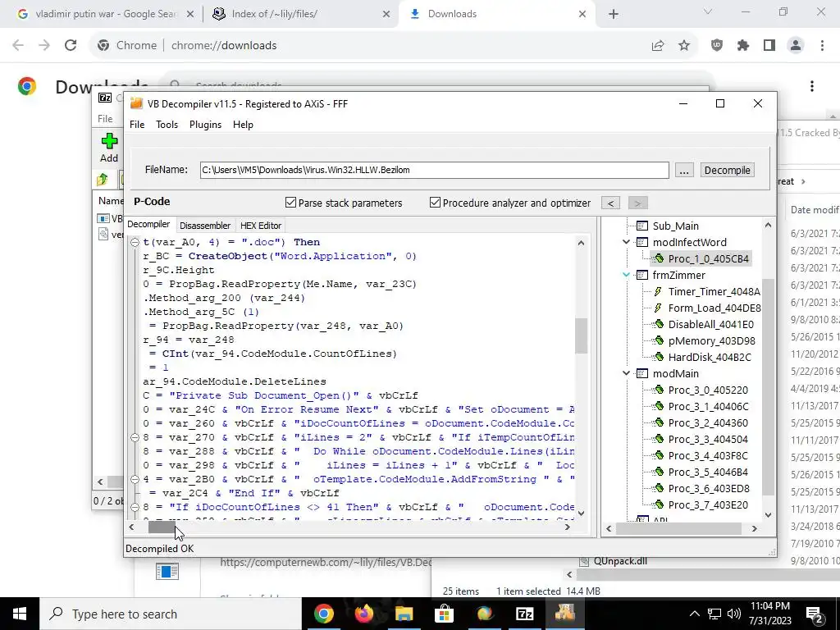
Task: Open Windows Start menu
Action: (x=20, y=614)
